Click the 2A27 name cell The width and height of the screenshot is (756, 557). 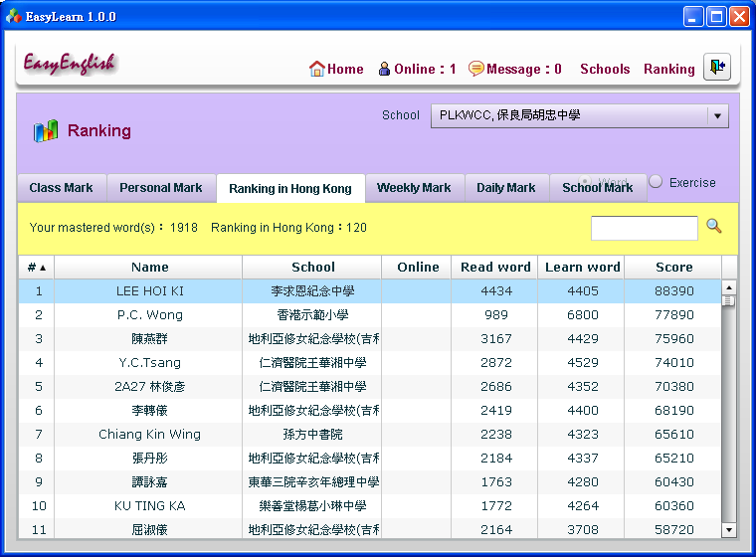point(150,387)
